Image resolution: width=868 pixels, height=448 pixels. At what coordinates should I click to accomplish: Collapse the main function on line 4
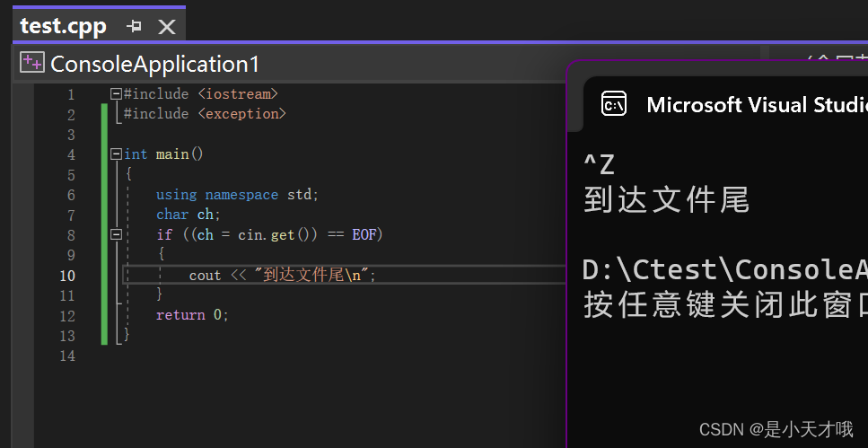pos(116,154)
